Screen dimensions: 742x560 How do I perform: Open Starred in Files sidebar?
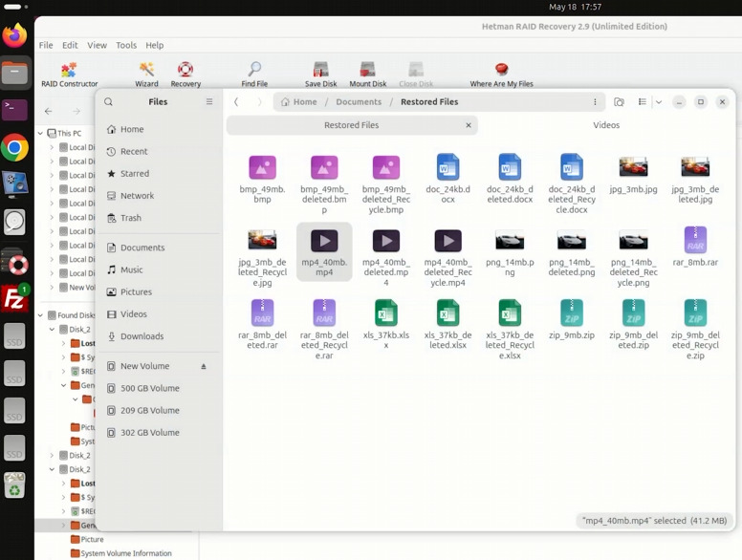[159, 174]
